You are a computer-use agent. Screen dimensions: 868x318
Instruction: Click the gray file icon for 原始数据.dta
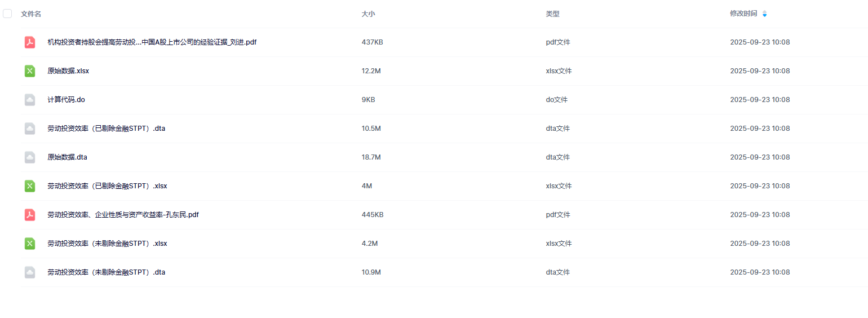tap(30, 157)
